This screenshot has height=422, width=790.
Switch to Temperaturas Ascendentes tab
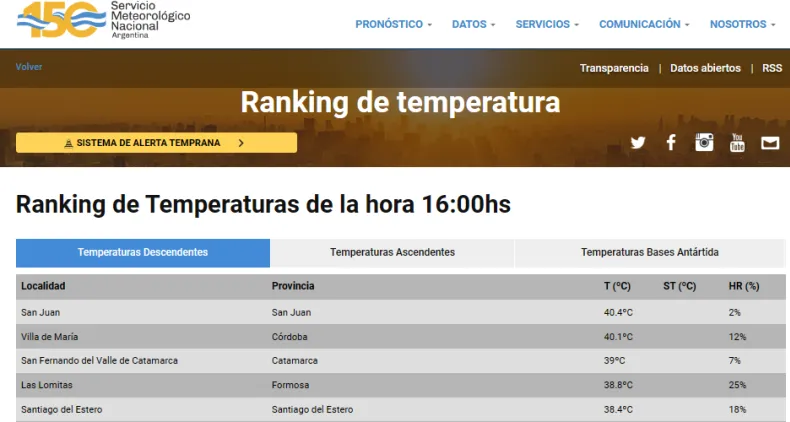pos(392,252)
